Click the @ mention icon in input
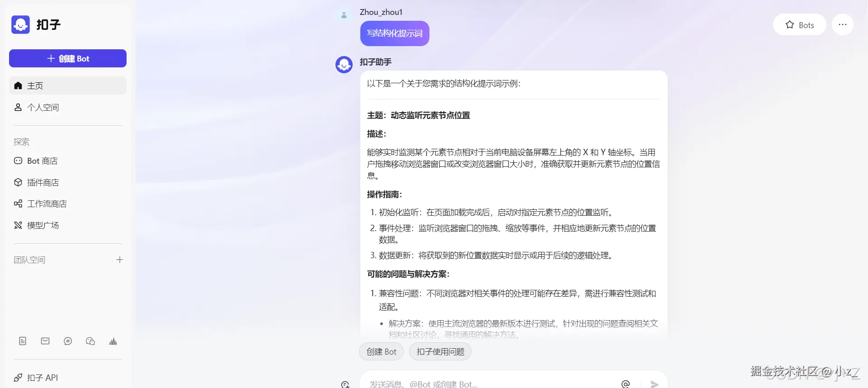The width and height of the screenshot is (868, 388). pyautogui.click(x=626, y=384)
